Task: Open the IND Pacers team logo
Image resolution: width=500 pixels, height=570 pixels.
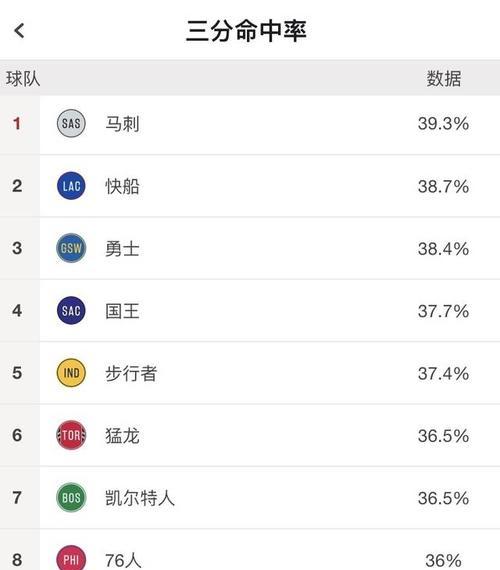Action: (x=71, y=373)
